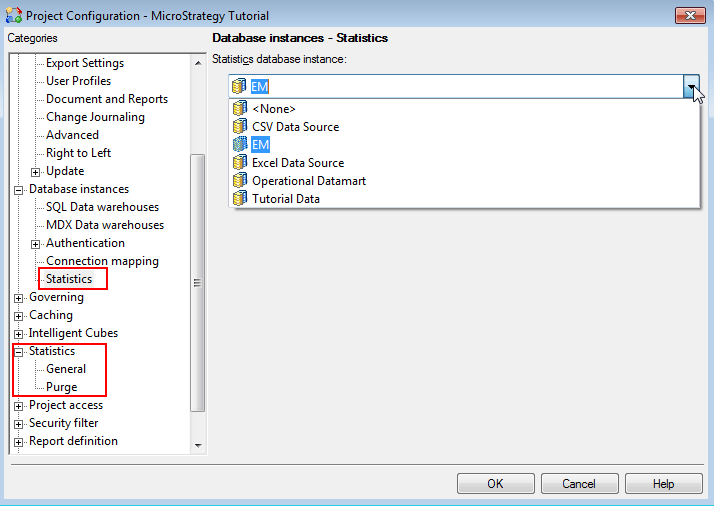
Task: Close the statistics database instance dropdown arrow
Action: click(691, 87)
